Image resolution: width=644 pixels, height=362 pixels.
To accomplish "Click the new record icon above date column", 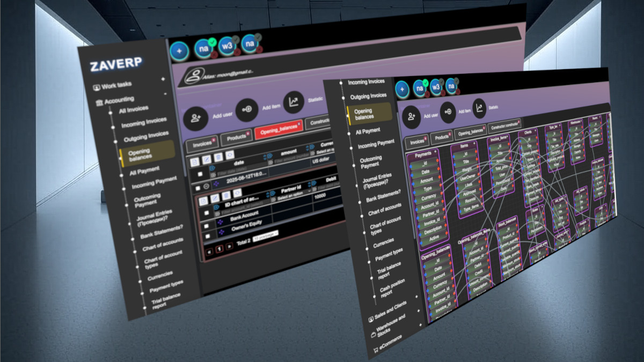I will 195,162.
